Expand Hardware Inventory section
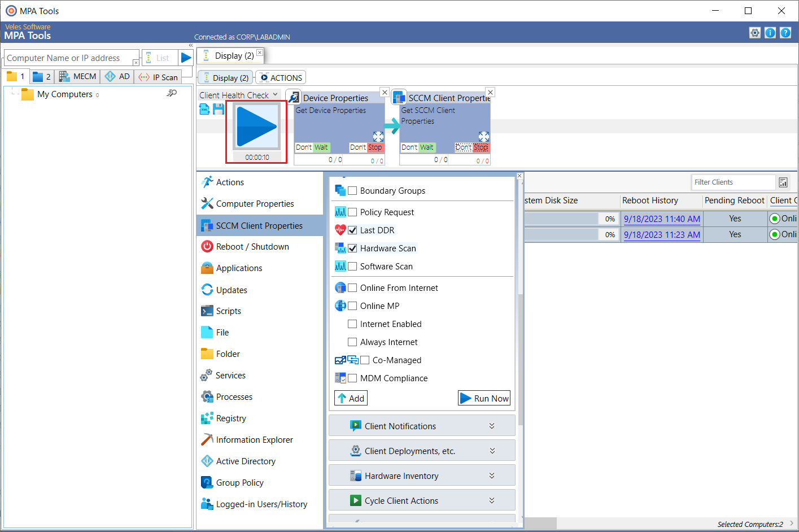The image size is (799, 532). click(422, 476)
